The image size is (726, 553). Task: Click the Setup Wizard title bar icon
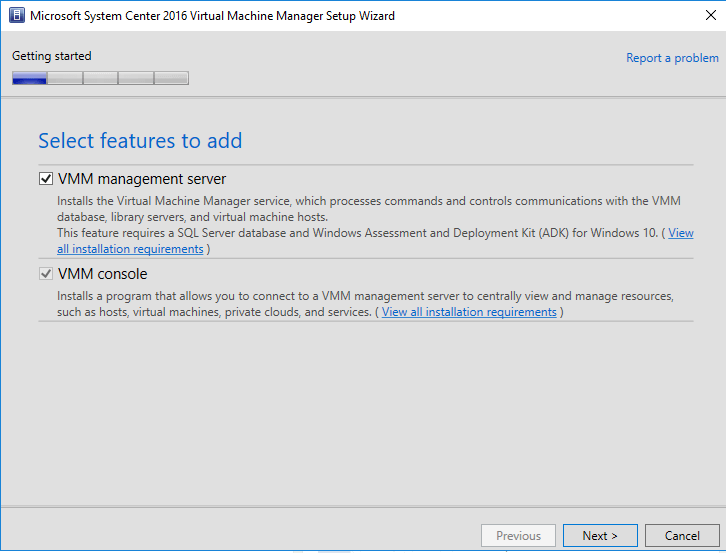(x=17, y=15)
